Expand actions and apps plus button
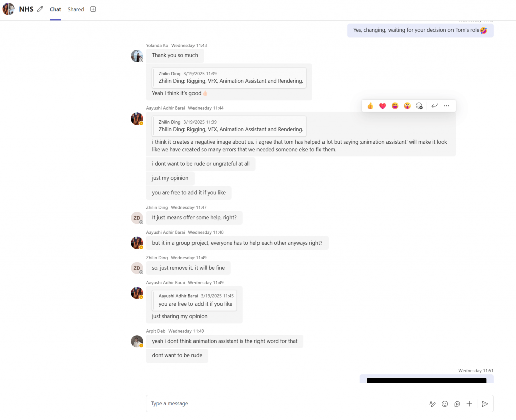 469,404
